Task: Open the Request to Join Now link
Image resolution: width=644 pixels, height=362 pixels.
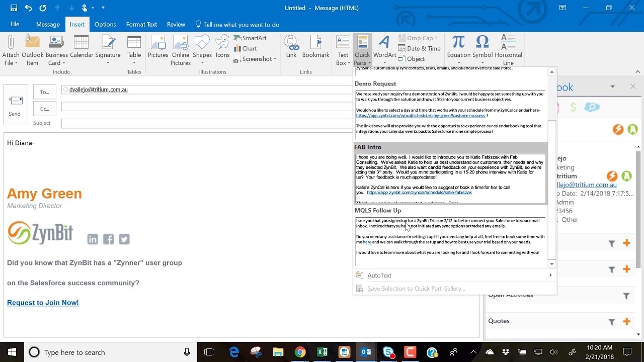Action: (x=43, y=302)
